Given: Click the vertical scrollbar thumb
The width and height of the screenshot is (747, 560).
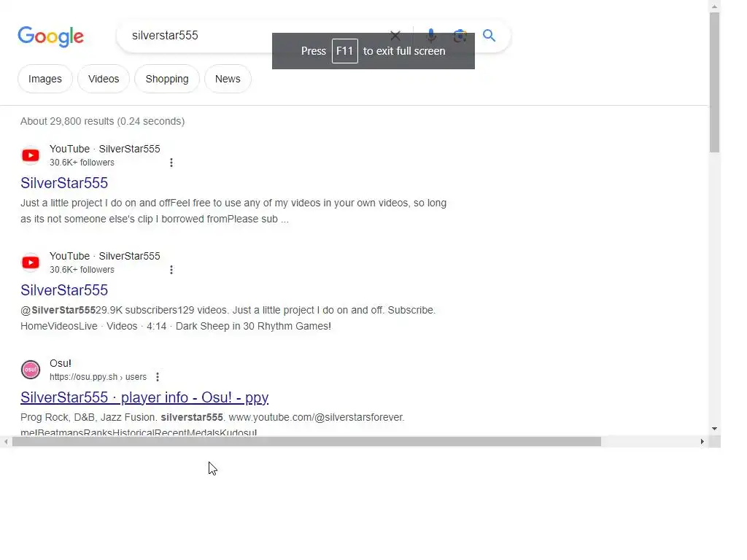Looking at the screenshot, I should point(714,82).
